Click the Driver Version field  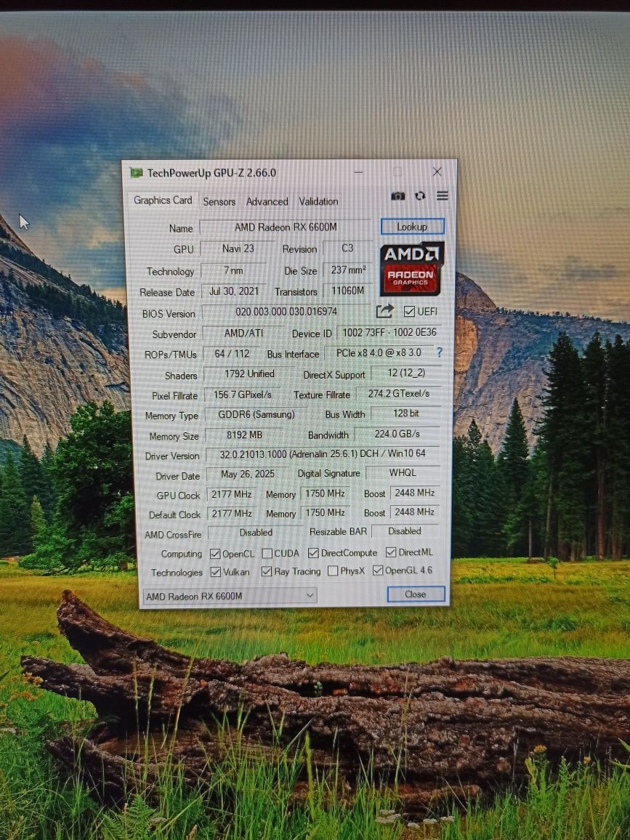point(323,453)
